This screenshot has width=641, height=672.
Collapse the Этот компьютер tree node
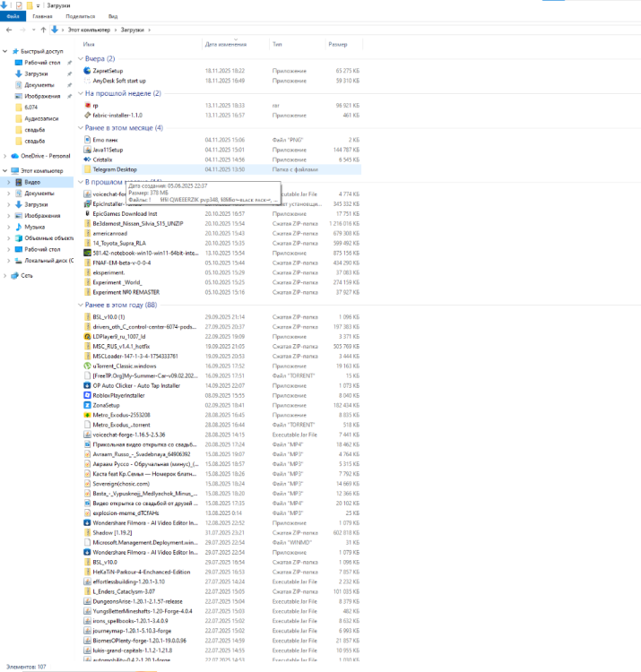coord(5,170)
